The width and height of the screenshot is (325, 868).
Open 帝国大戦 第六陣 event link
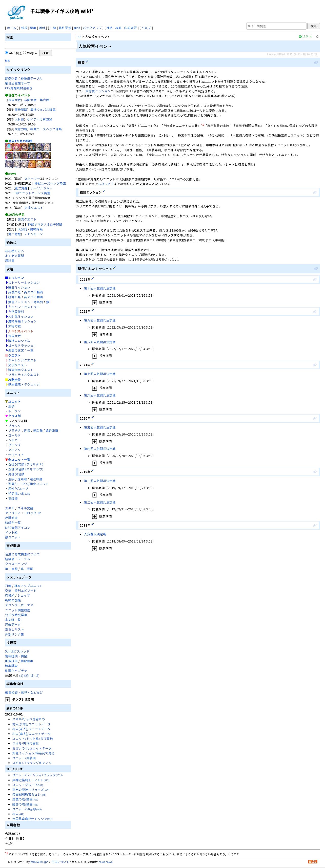coord(36,100)
